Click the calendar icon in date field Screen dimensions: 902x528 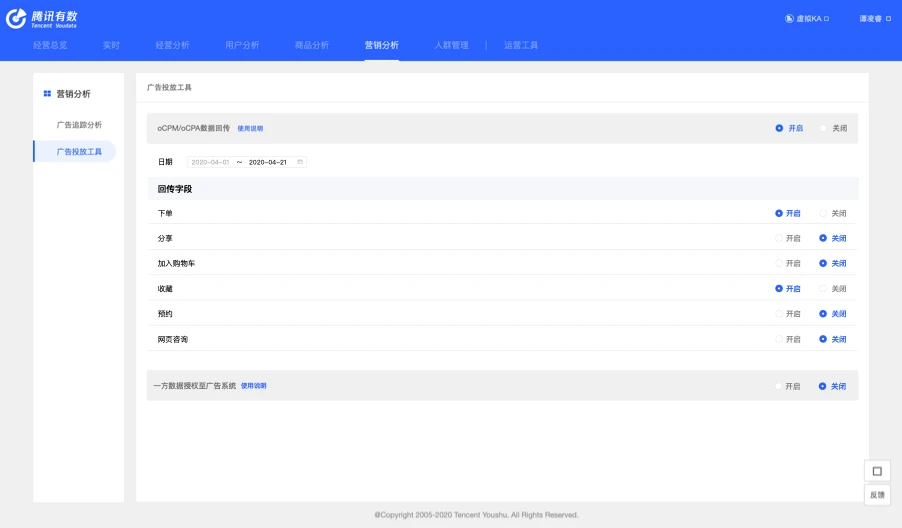pos(300,162)
